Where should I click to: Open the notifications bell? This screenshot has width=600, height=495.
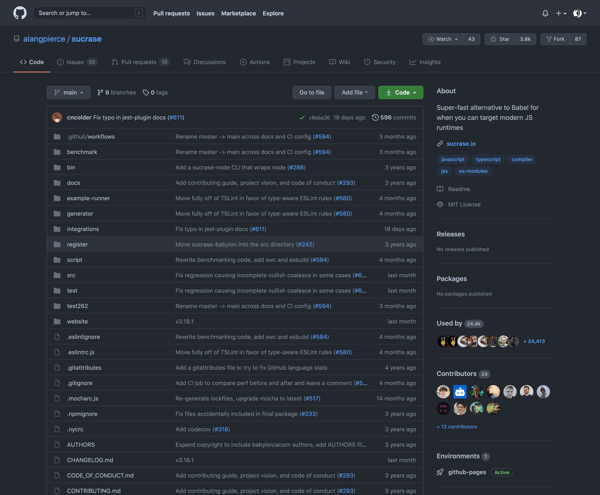545,13
